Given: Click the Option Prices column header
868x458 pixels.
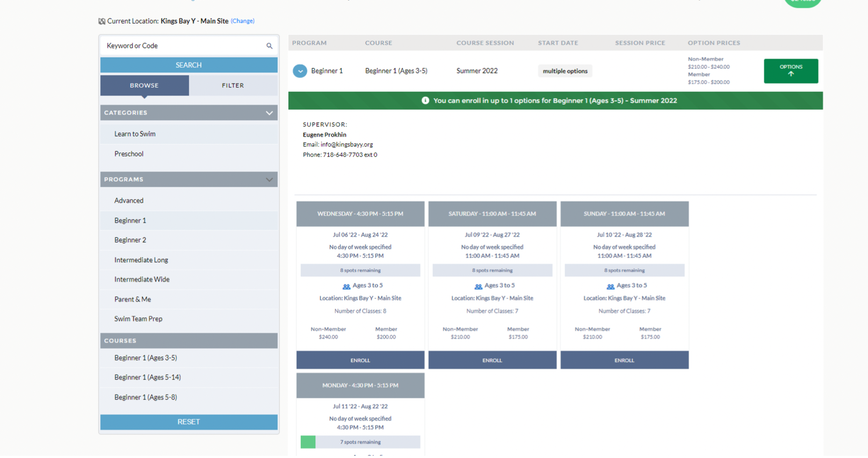Looking at the screenshot, I should [x=714, y=43].
